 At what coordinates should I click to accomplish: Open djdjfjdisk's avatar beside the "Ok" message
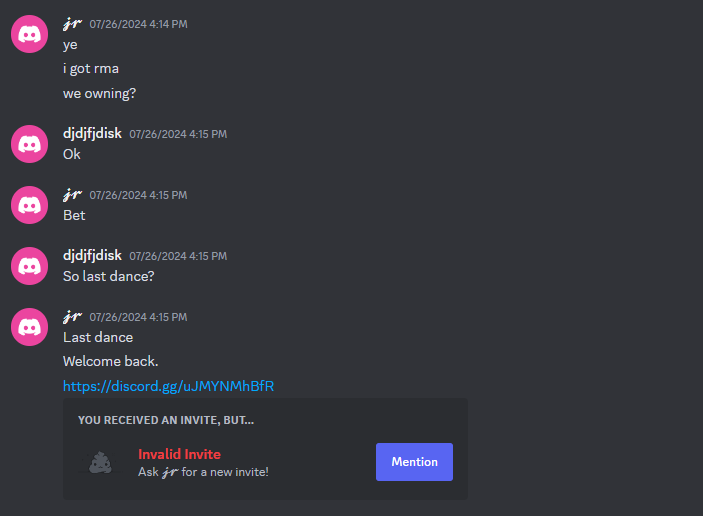pyautogui.click(x=30, y=144)
